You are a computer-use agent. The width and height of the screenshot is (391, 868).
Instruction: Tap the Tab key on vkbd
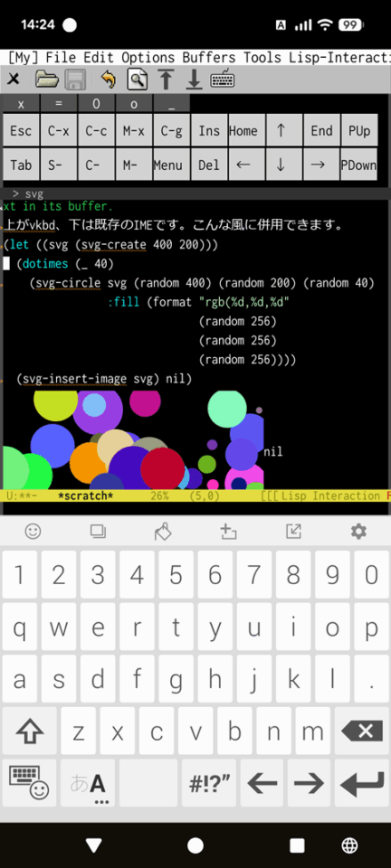click(21, 165)
